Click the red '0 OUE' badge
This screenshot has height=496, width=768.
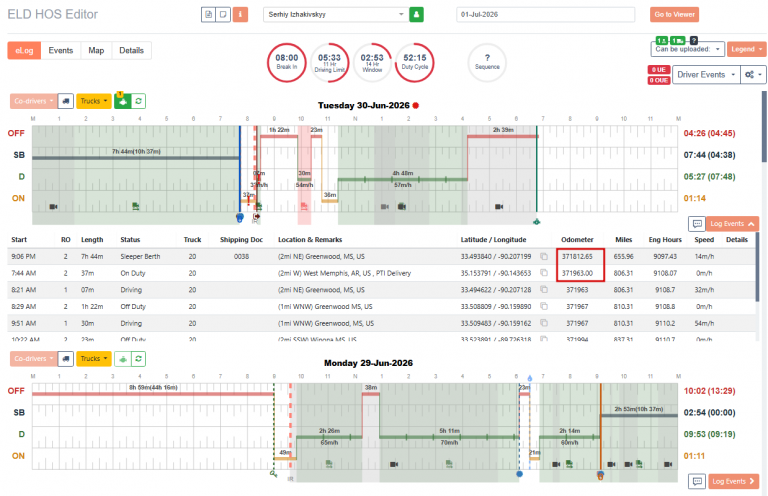click(x=659, y=80)
